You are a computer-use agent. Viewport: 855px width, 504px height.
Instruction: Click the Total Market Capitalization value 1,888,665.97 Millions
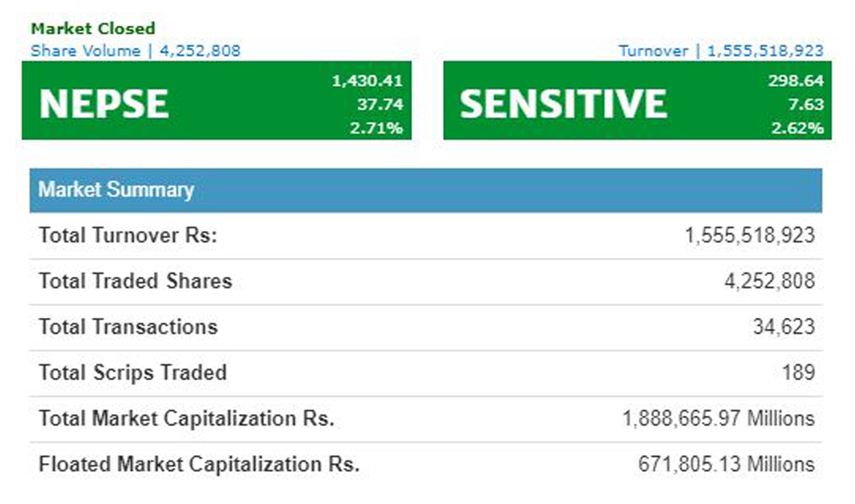717,419
